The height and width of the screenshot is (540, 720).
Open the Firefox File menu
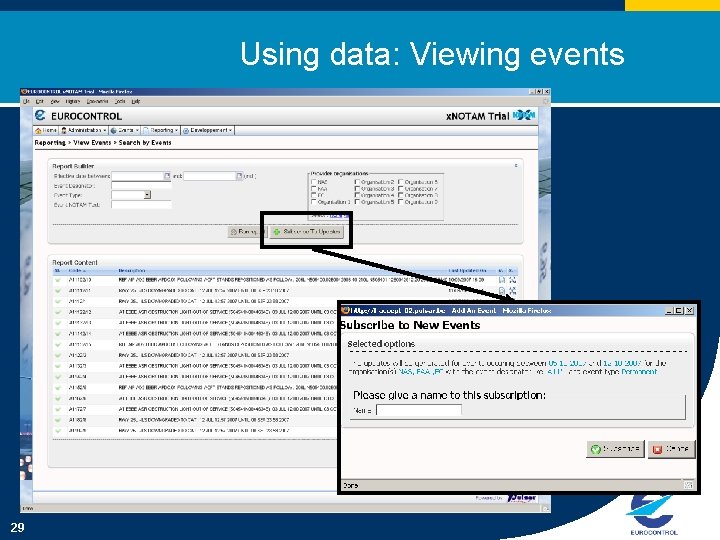click(26, 101)
